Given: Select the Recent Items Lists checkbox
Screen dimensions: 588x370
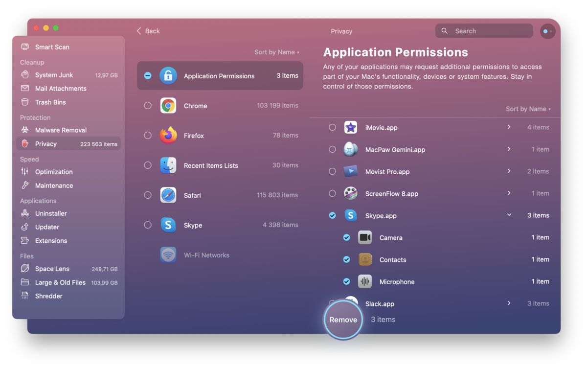Looking at the screenshot, I should pos(148,165).
